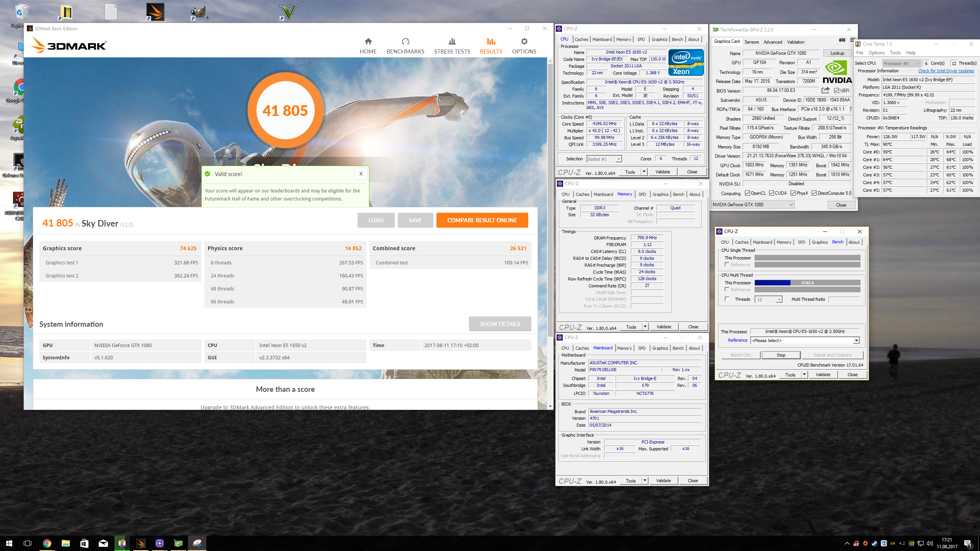
Task: Click the Stop button in CPU-Z Bench
Action: 781,355
